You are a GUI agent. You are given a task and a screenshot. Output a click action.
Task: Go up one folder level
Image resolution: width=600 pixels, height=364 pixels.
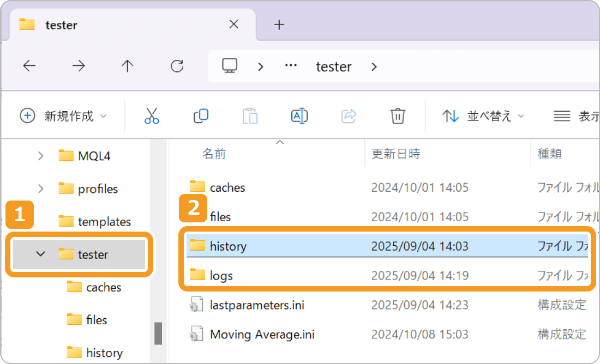click(128, 66)
